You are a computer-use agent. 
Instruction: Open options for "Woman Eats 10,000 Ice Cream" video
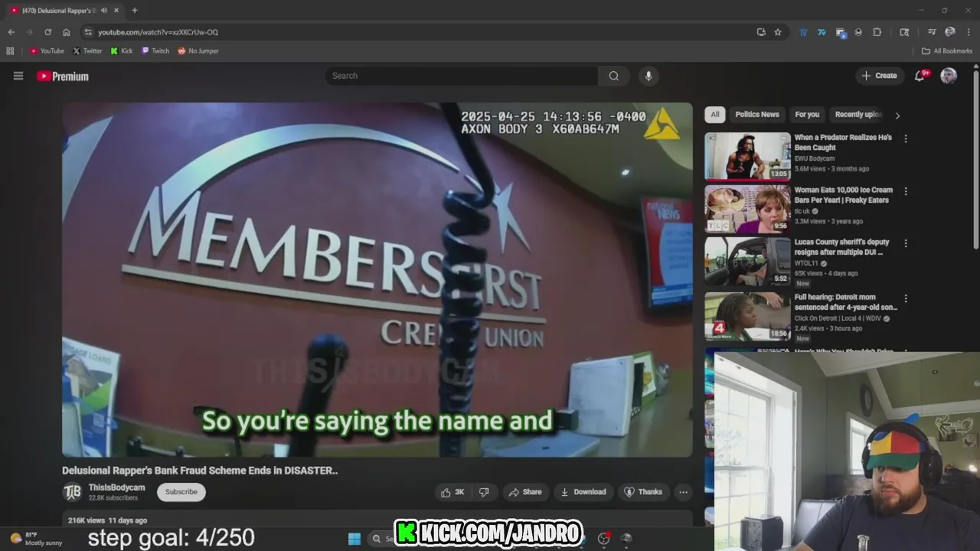[x=906, y=192]
